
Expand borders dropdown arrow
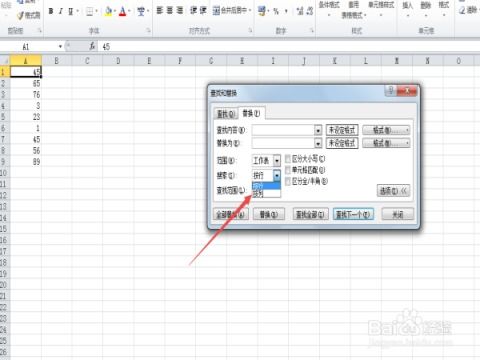pos(97,12)
